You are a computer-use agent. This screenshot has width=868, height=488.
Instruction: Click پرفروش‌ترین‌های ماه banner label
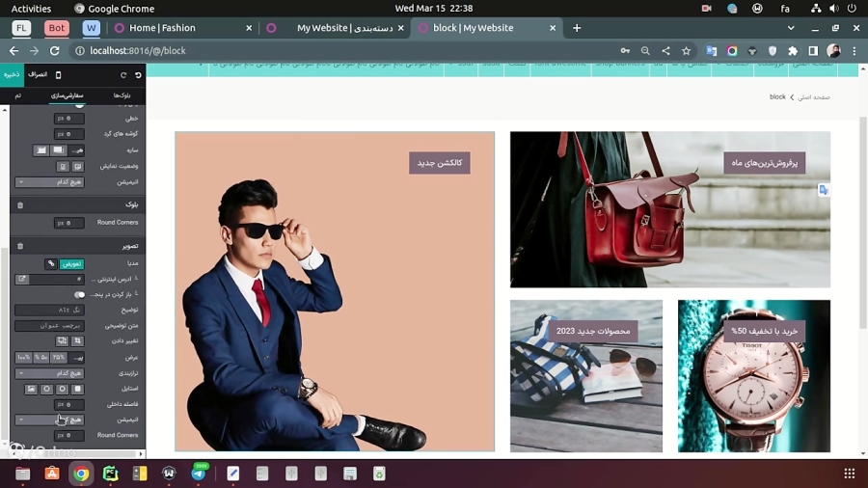pyautogui.click(x=765, y=163)
